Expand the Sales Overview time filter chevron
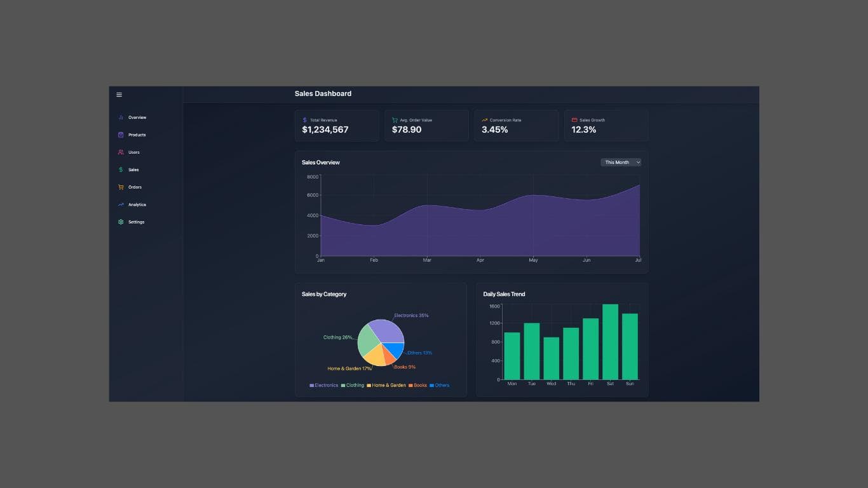Screen dimensions: 868x488 pos(638,162)
